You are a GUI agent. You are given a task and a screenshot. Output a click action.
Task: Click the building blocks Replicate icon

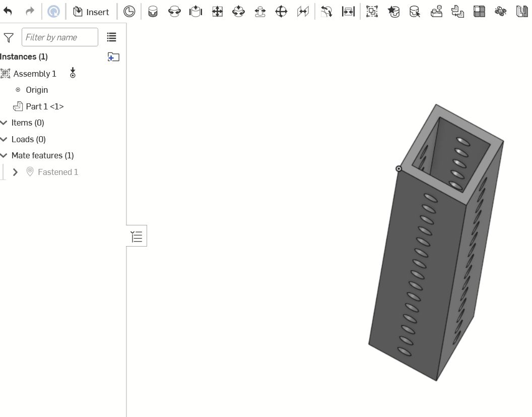click(436, 12)
